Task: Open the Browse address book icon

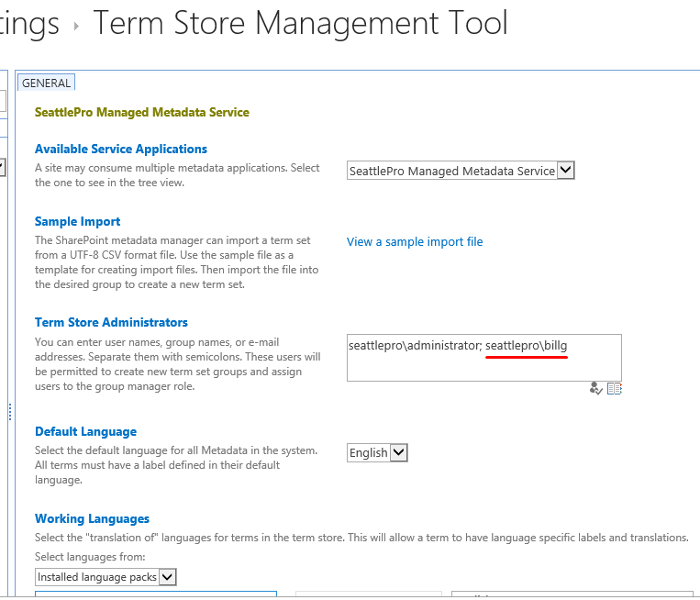Action: tap(615, 388)
